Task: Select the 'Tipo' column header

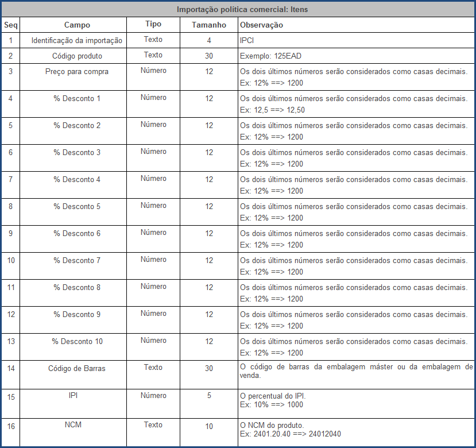Action: click(153, 24)
